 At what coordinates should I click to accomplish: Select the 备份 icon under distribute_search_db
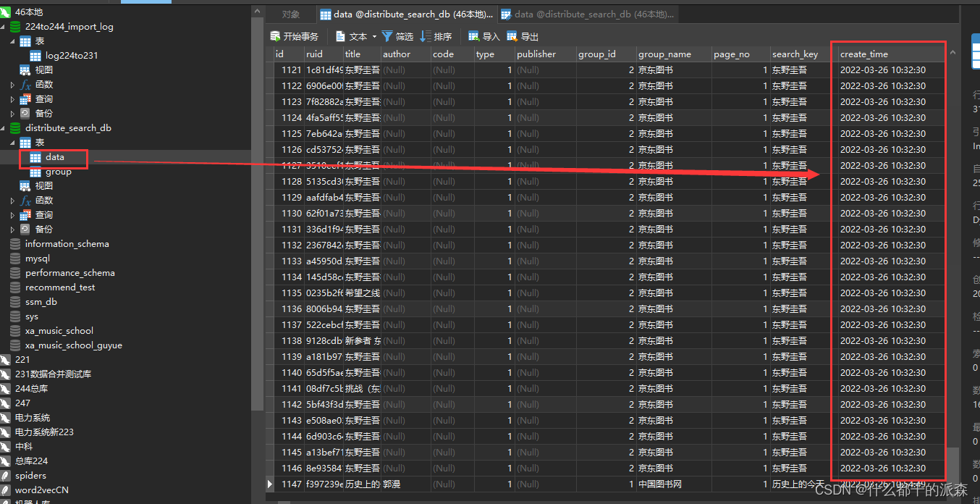(x=25, y=229)
